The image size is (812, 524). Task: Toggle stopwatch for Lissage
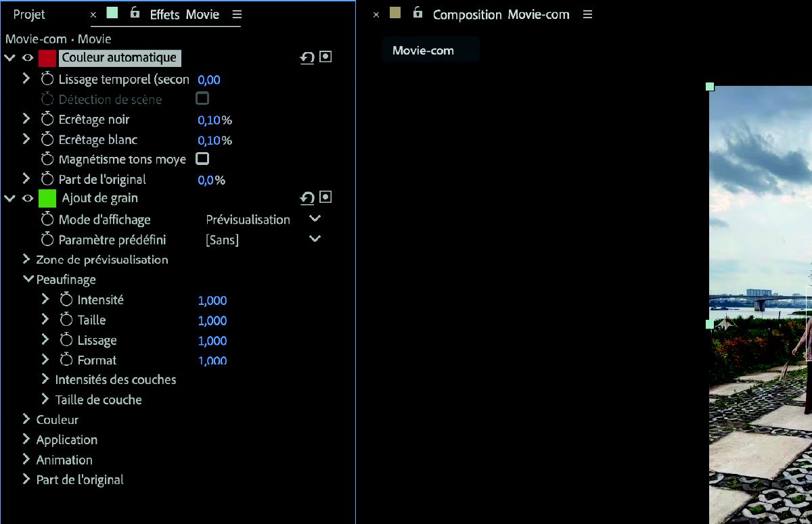[66, 340]
